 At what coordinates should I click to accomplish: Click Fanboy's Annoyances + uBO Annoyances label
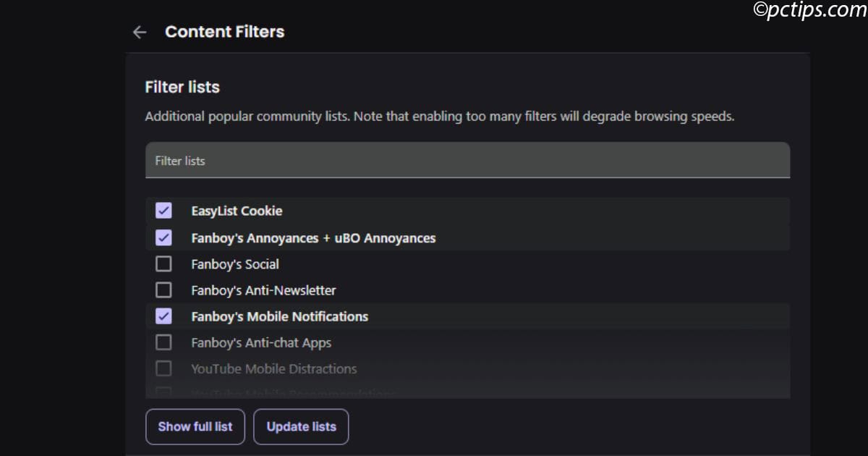click(x=313, y=237)
